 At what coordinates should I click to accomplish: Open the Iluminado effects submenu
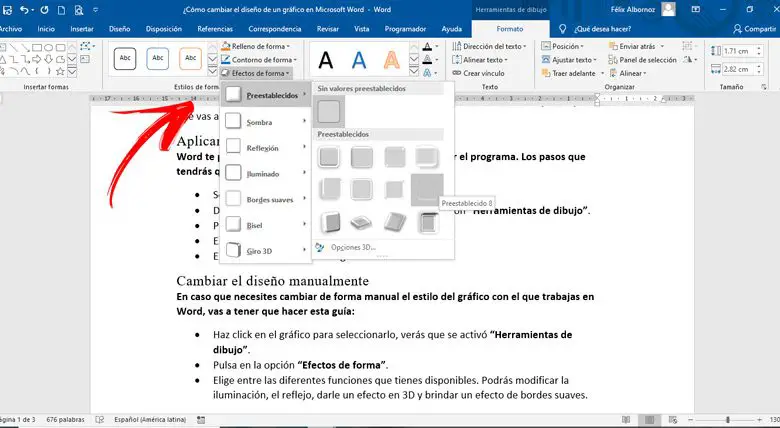(x=266, y=174)
